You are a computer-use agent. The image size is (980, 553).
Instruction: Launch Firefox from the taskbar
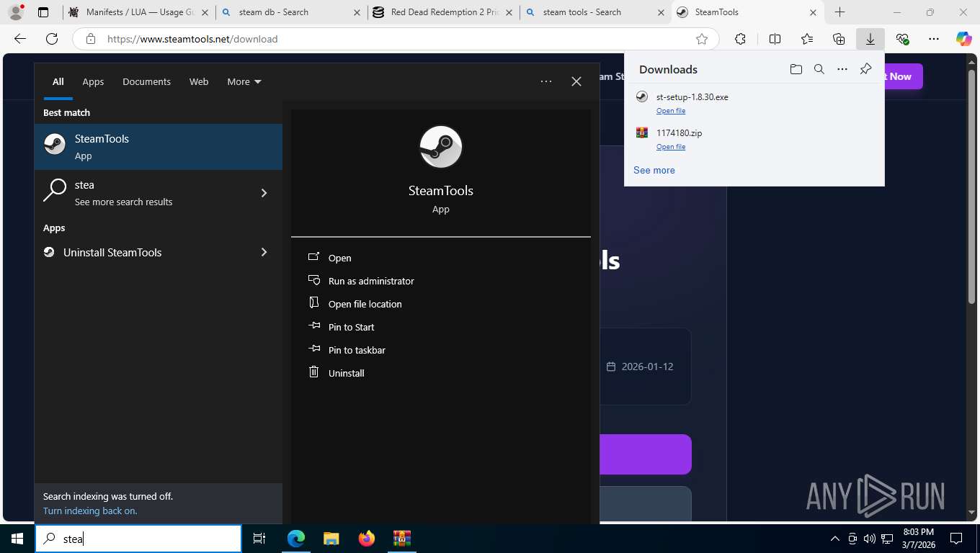pos(367,539)
